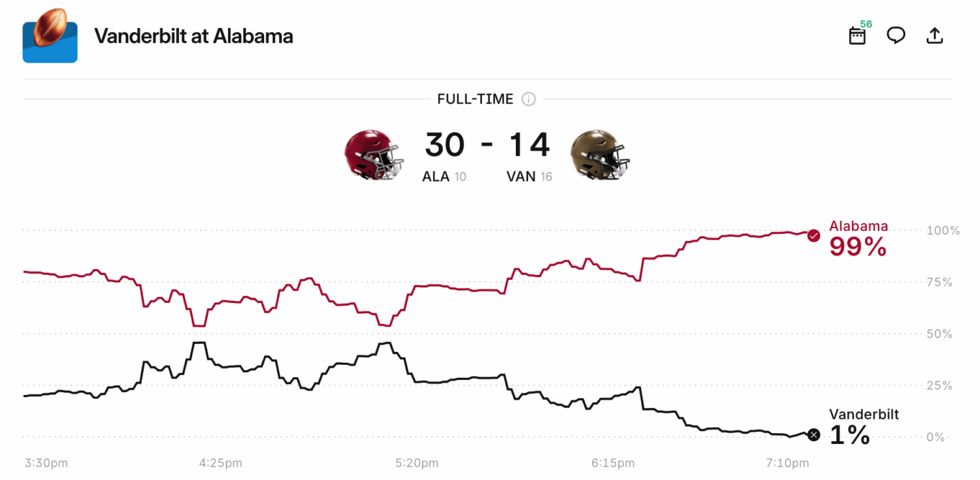Click the 6:15pm time axis label

pyautogui.click(x=612, y=464)
